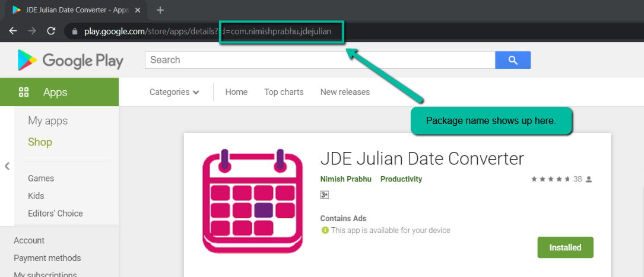The image size is (644, 277).
Task: Click the Apps grid icon
Action: point(23,92)
